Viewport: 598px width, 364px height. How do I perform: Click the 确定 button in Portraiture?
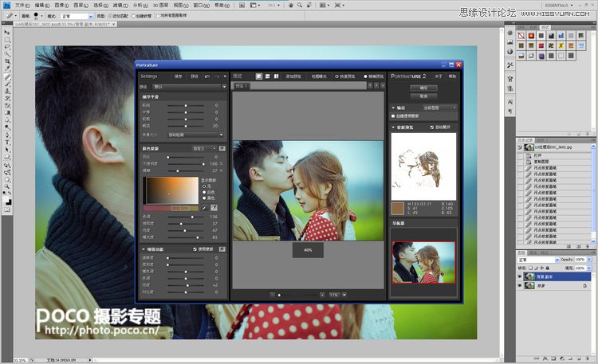click(x=423, y=88)
